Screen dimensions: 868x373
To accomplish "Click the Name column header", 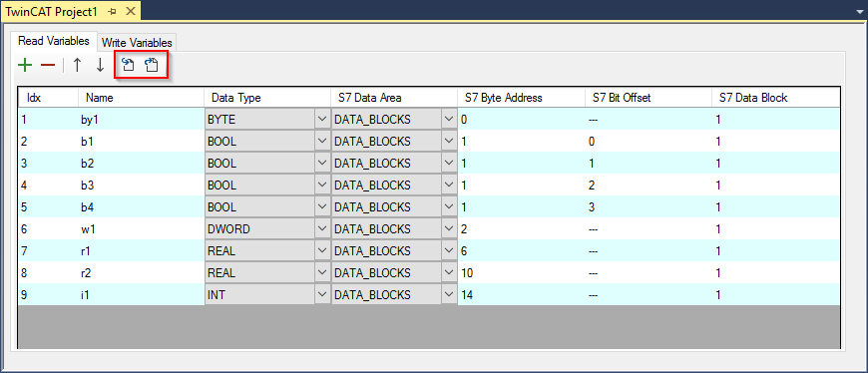I will coord(141,98).
